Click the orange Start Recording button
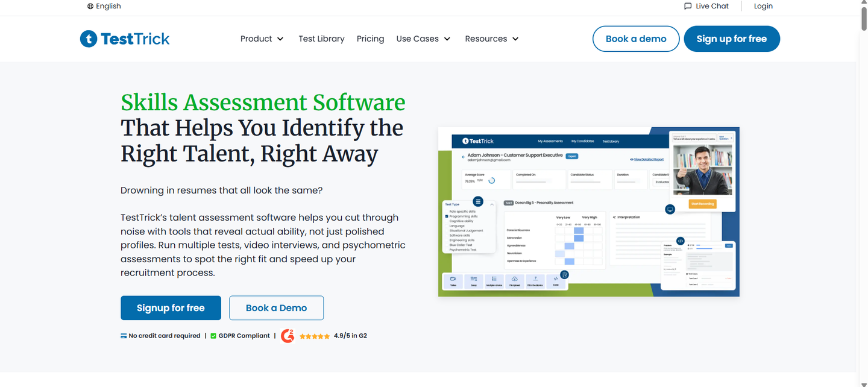Image resolution: width=868 pixels, height=387 pixels. [702, 204]
